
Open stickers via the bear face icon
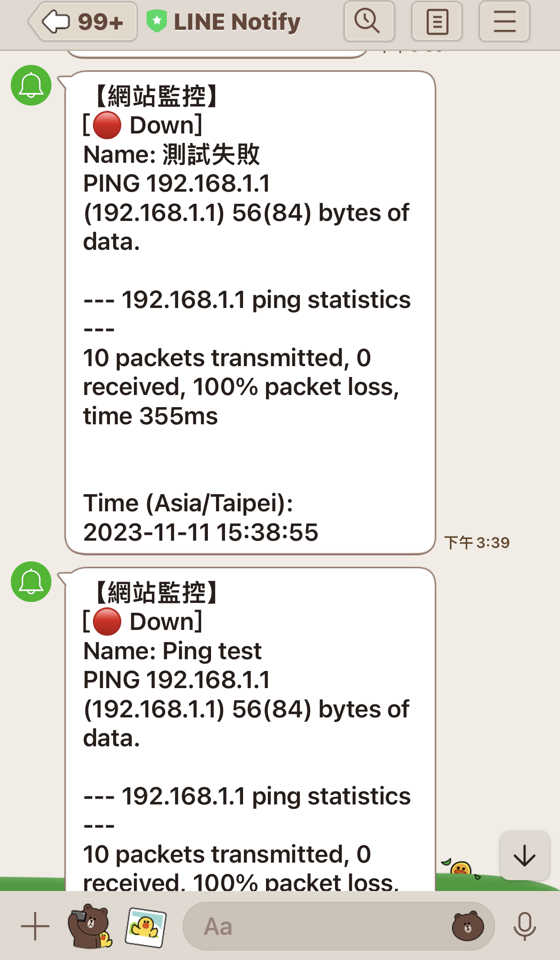[468, 927]
